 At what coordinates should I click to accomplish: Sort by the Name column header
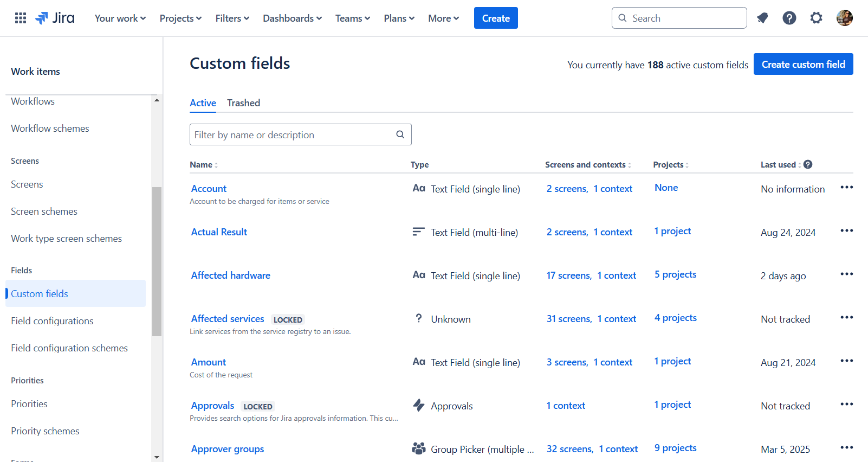click(204, 164)
